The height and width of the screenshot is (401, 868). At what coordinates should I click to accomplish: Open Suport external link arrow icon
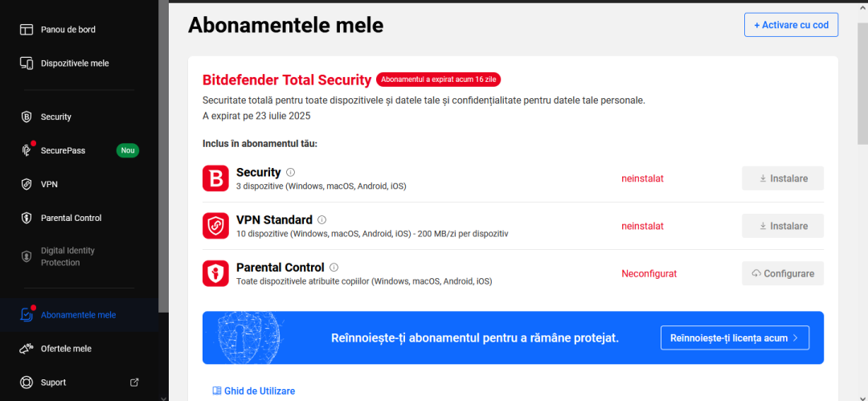coord(134,383)
